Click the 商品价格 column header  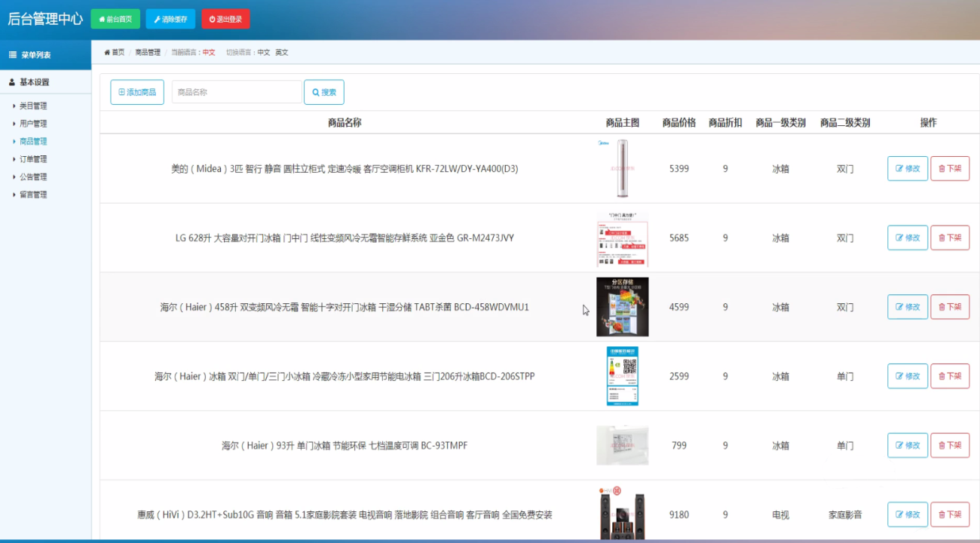pos(679,123)
